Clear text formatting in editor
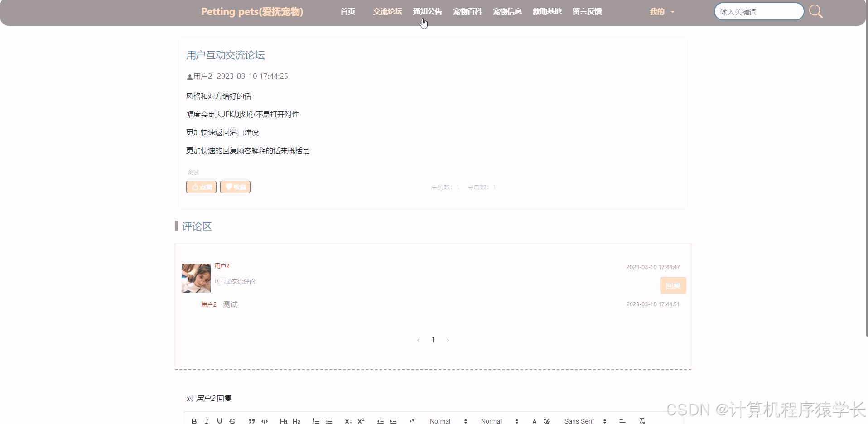This screenshot has width=868, height=424. point(642,421)
